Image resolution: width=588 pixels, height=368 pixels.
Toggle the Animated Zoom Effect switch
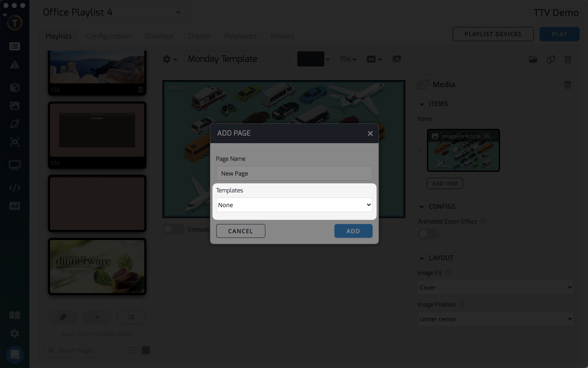tap(428, 234)
